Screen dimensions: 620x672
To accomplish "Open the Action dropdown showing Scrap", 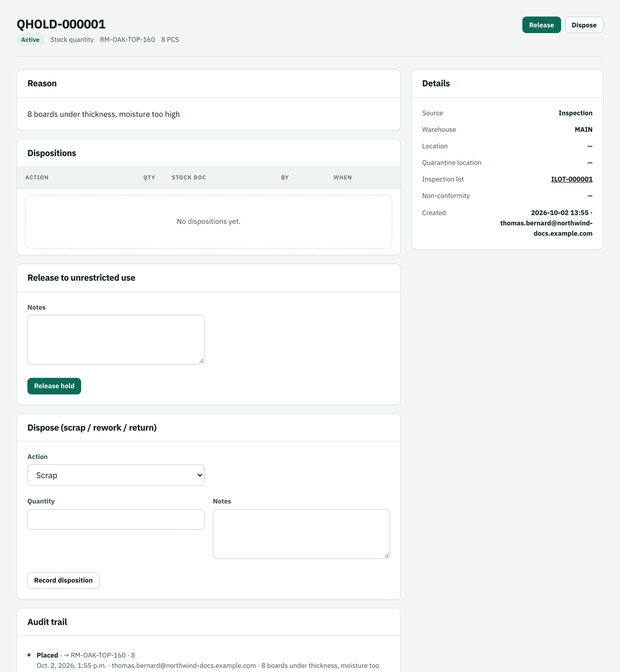I will click(116, 475).
